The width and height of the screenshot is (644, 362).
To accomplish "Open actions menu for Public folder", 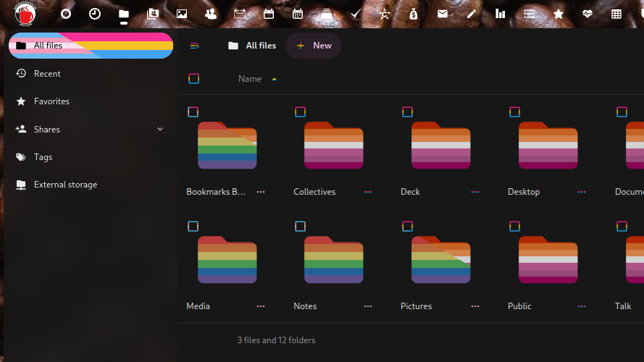I will pyautogui.click(x=582, y=306).
